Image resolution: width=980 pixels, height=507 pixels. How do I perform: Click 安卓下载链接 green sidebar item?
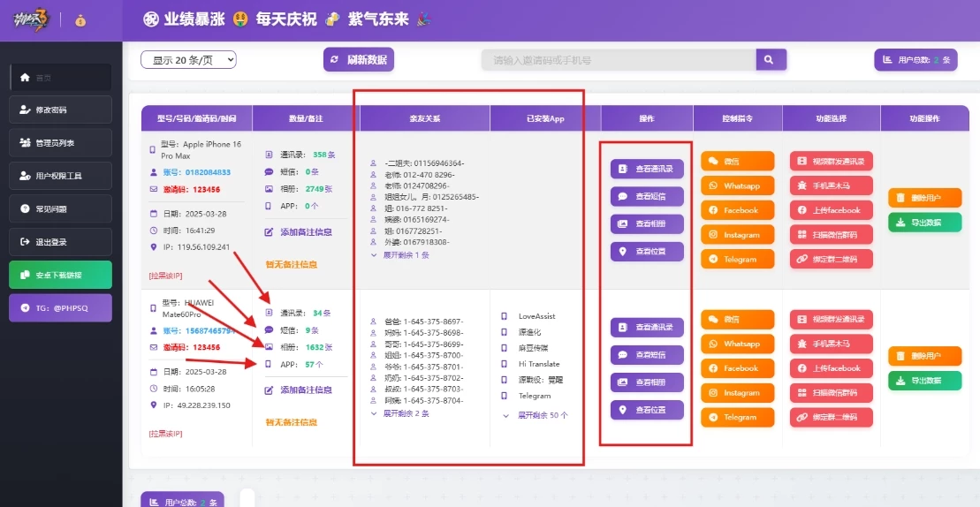[60, 275]
